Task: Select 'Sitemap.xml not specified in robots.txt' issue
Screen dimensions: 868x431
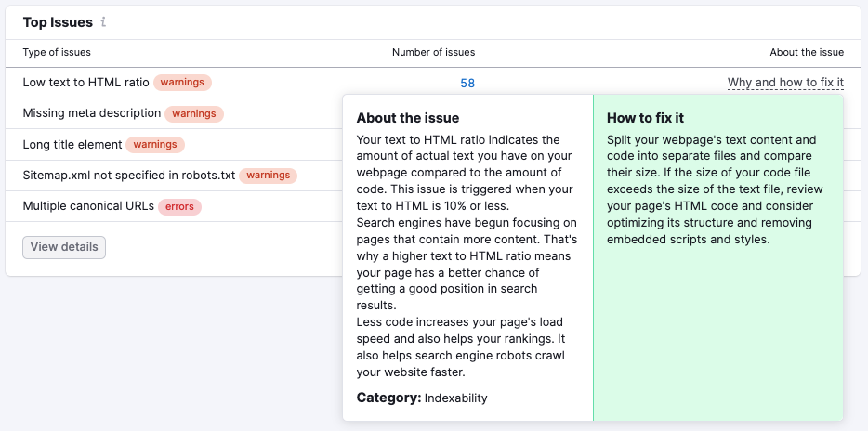Action: (x=128, y=175)
